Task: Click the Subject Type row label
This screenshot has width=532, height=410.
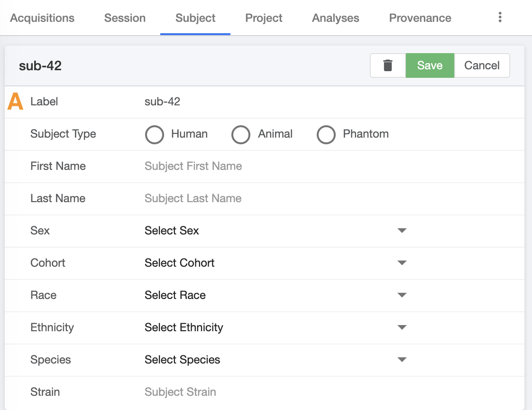Action: (x=63, y=134)
